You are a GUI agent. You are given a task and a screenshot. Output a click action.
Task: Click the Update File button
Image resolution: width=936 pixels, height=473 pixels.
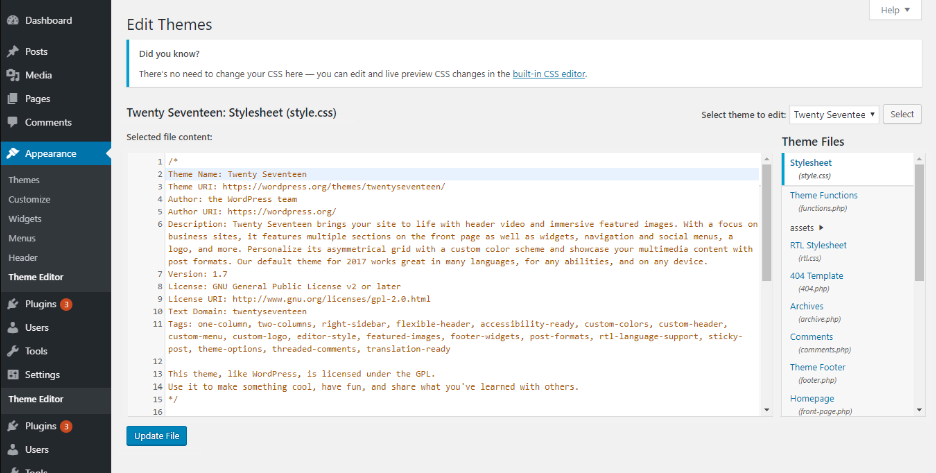click(x=156, y=436)
